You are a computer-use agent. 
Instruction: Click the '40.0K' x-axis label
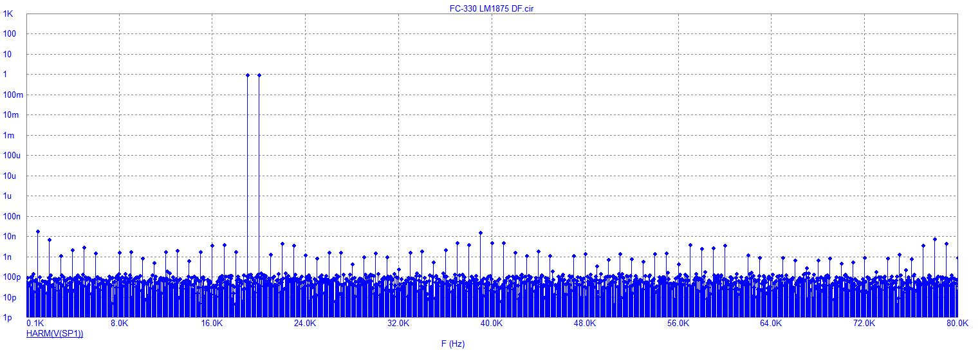(492, 324)
